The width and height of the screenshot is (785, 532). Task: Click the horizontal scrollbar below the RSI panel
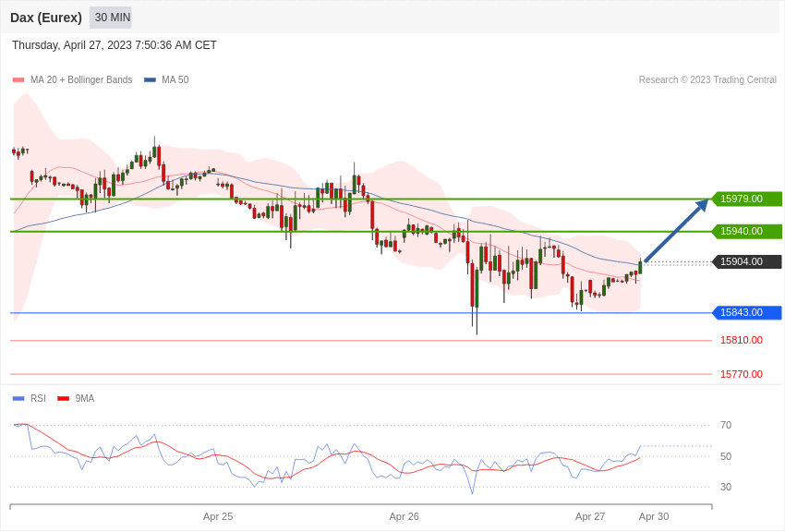click(x=360, y=506)
